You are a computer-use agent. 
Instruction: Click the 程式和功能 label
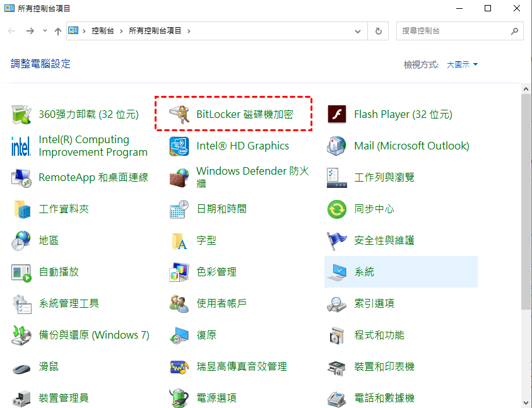[x=379, y=335]
